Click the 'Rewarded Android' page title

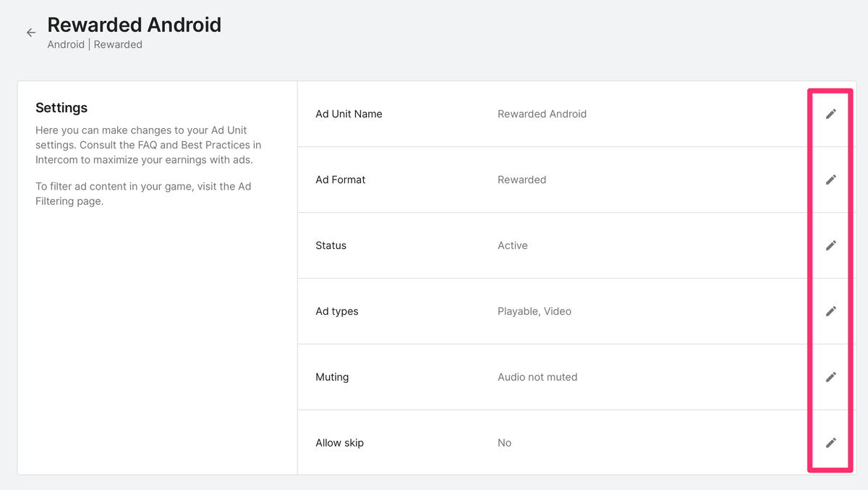[134, 25]
